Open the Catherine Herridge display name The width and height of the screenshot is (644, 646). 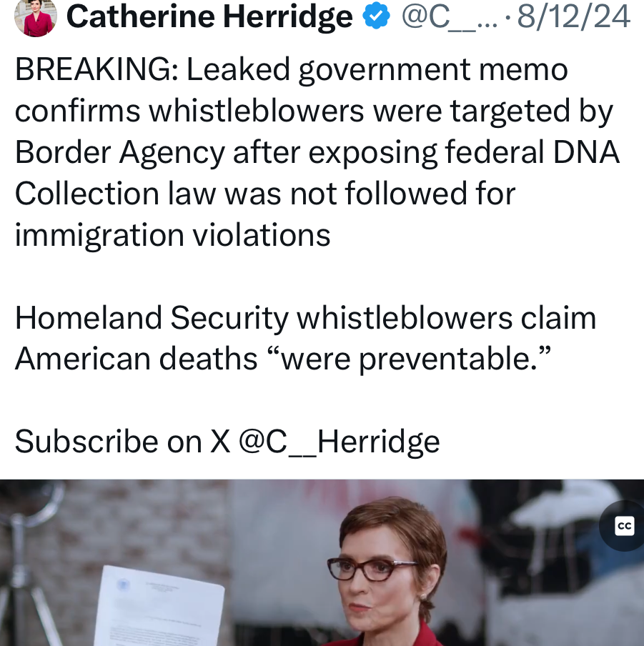point(209,17)
